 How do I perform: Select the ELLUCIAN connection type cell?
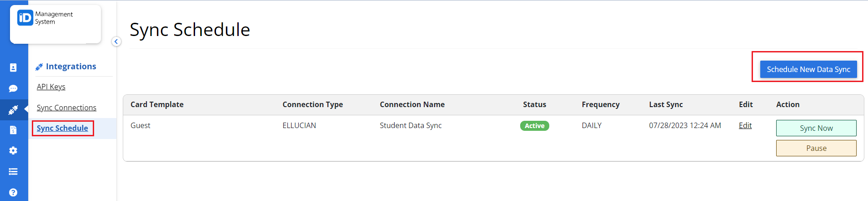(x=299, y=125)
